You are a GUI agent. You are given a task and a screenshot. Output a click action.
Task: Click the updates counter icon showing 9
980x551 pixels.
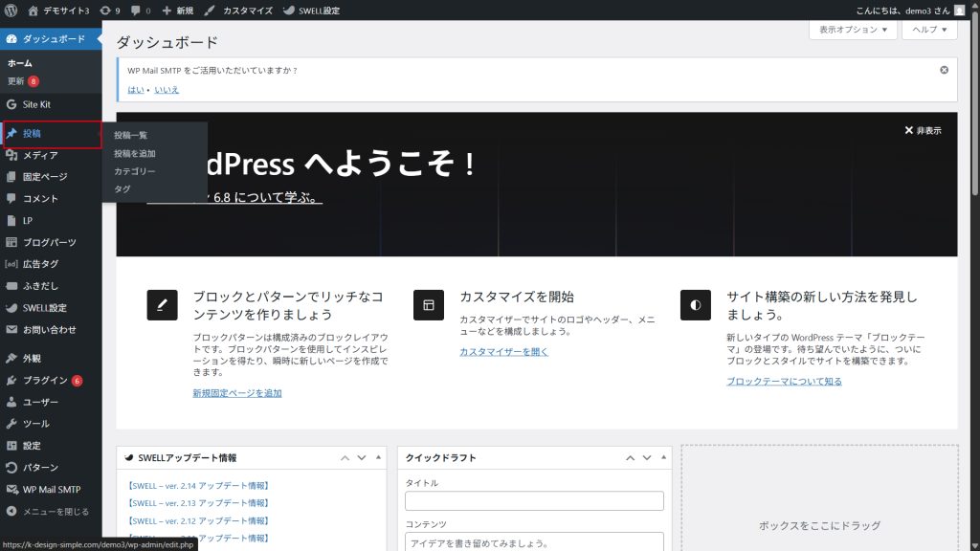[x=109, y=10]
